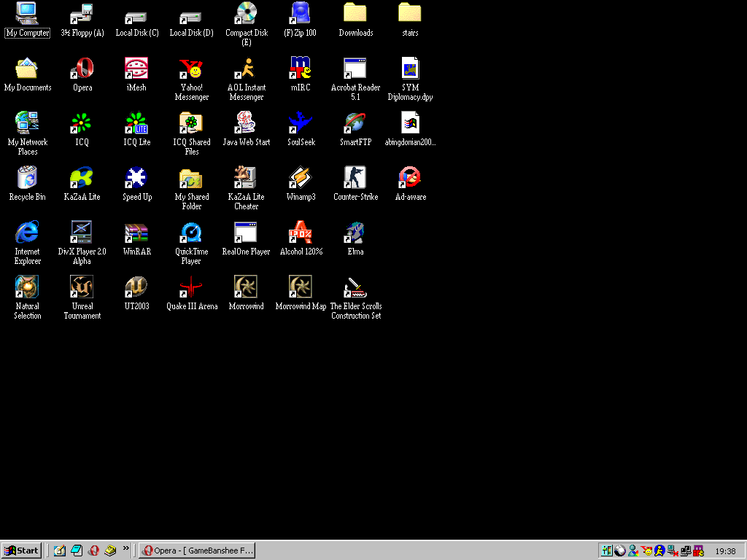Click the mIRC tray icon
The width and height of the screenshot is (747, 560).
(x=699, y=551)
